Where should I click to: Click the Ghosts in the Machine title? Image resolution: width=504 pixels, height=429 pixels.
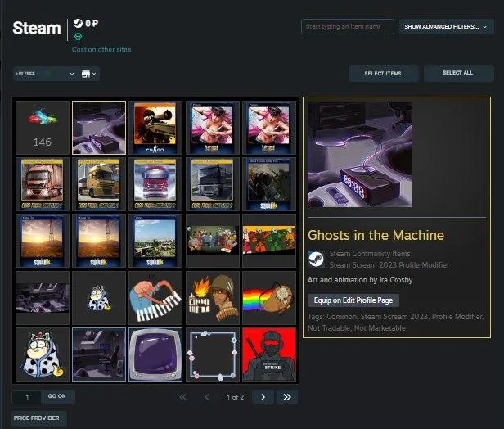(376, 235)
